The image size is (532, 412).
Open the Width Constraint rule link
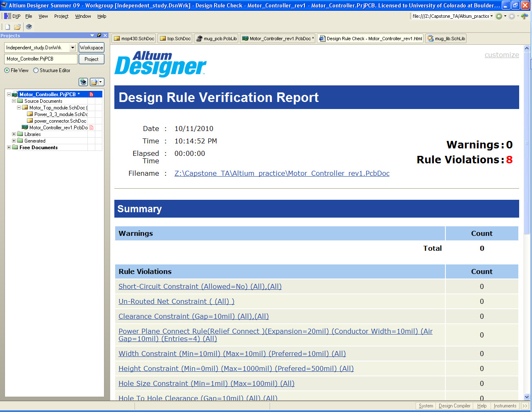[232, 354]
